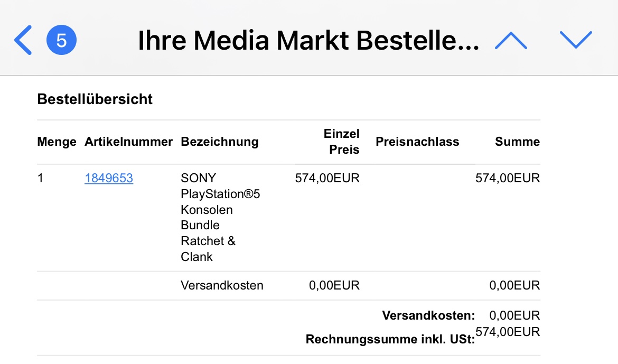Viewport: 618px width, 364px height.
Task: Open article number link 1849653
Action: click(x=109, y=178)
